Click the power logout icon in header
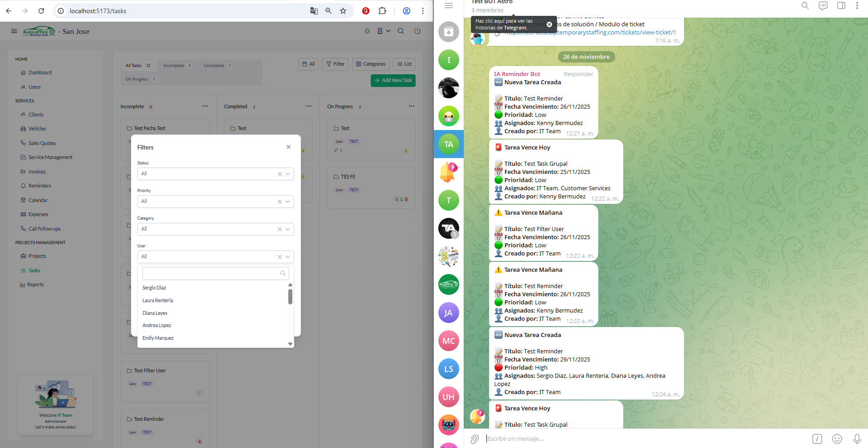Image resolution: width=868 pixels, height=448 pixels. point(417,31)
